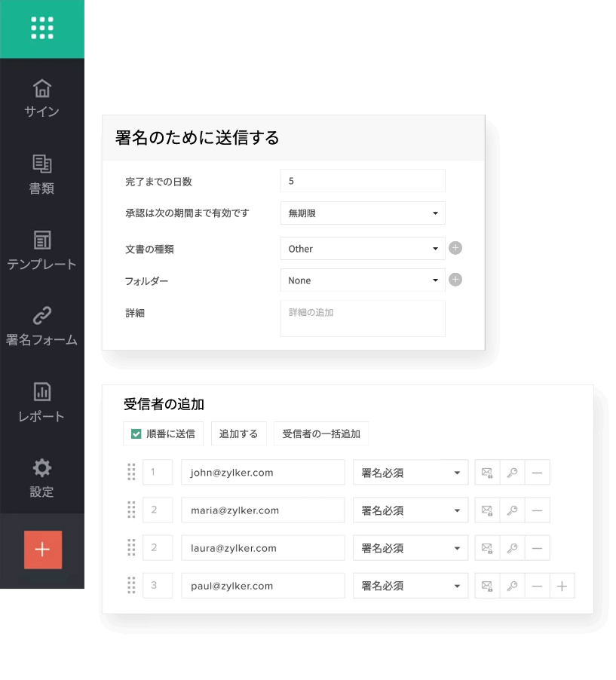Open the 文書の種類 dropdown showing Other

[363, 248]
